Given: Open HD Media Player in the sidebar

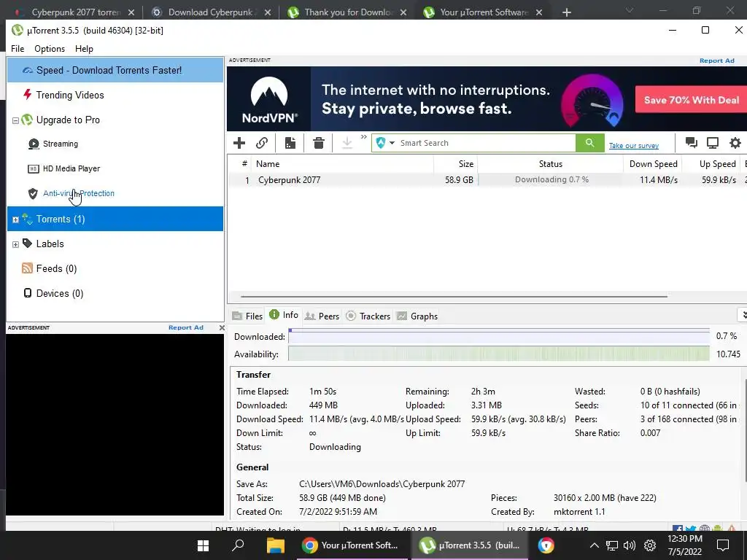Looking at the screenshot, I should click(71, 168).
